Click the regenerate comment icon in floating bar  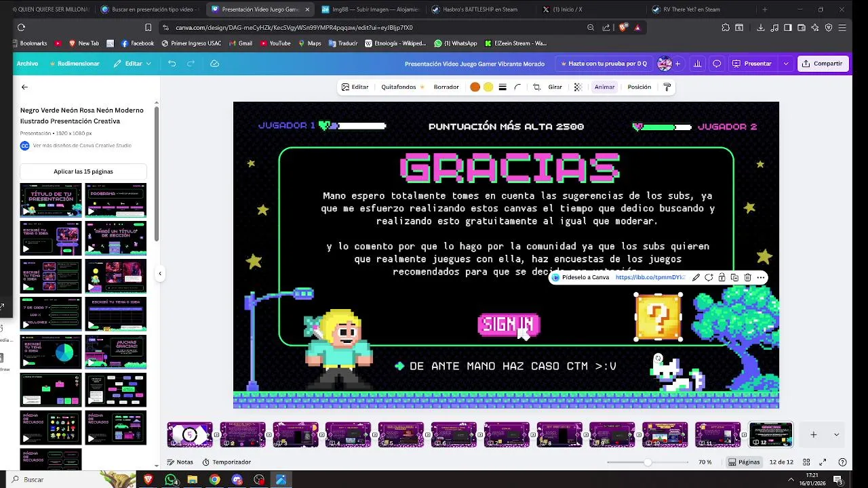point(709,277)
